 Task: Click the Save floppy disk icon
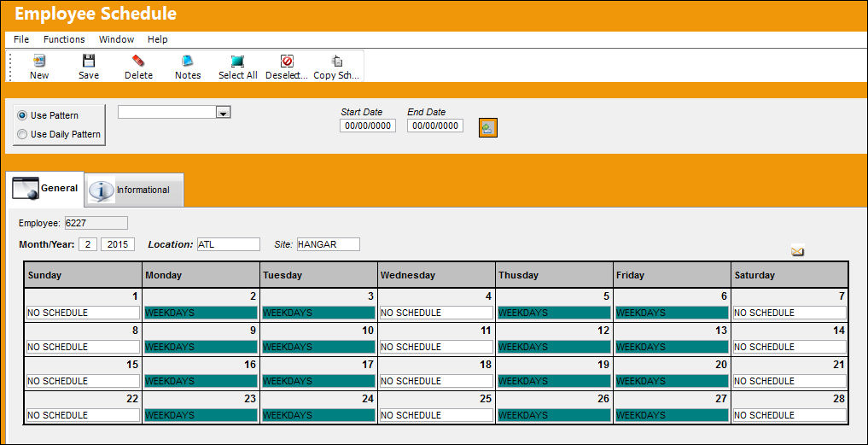89,61
